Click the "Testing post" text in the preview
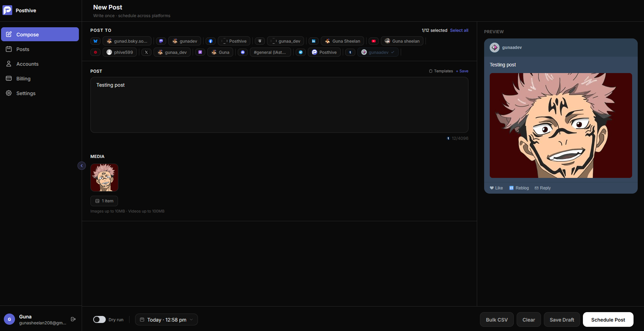The width and height of the screenshot is (644, 331). tap(503, 65)
